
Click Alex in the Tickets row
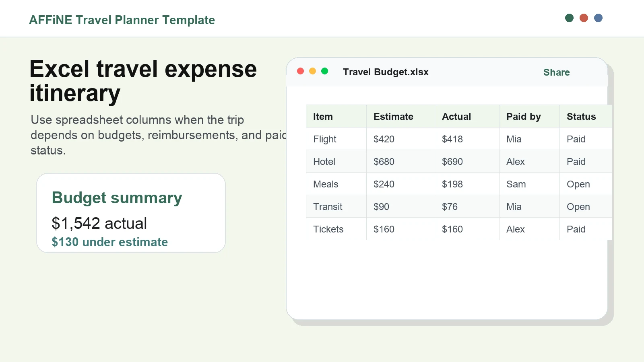pos(529,229)
